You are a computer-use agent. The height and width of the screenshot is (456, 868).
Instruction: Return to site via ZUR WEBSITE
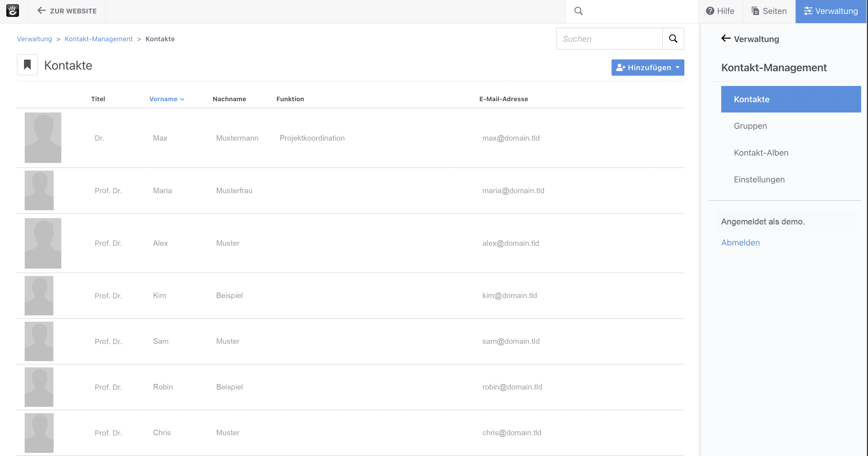(67, 11)
